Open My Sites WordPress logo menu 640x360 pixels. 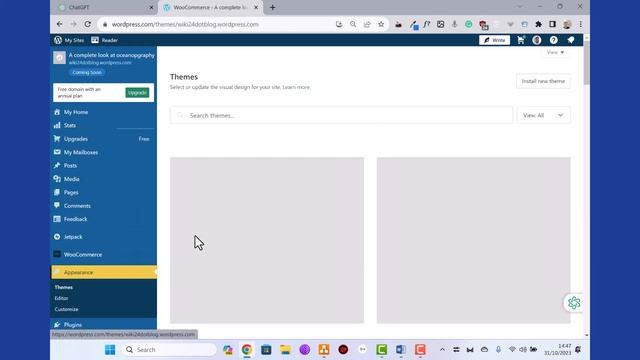point(69,40)
